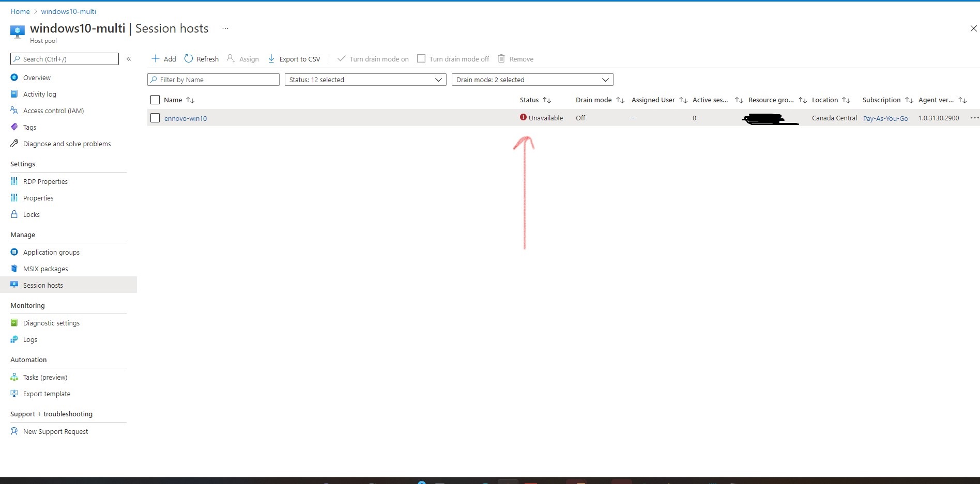Click the Application groups icon
The width and height of the screenshot is (980, 484).
pyautogui.click(x=14, y=252)
